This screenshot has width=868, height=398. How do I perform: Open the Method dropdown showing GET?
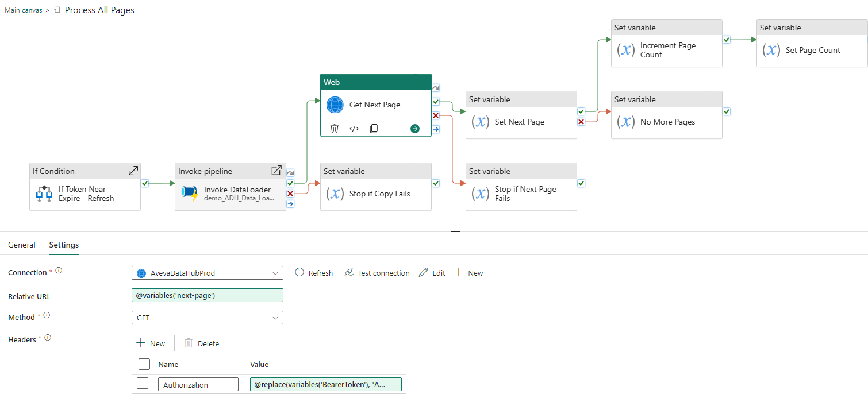(x=208, y=318)
